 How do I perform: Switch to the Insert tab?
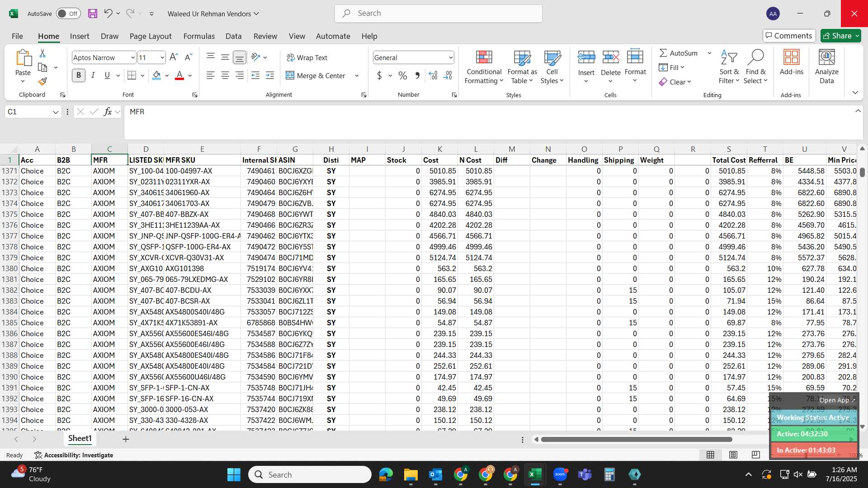[x=80, y=36]
